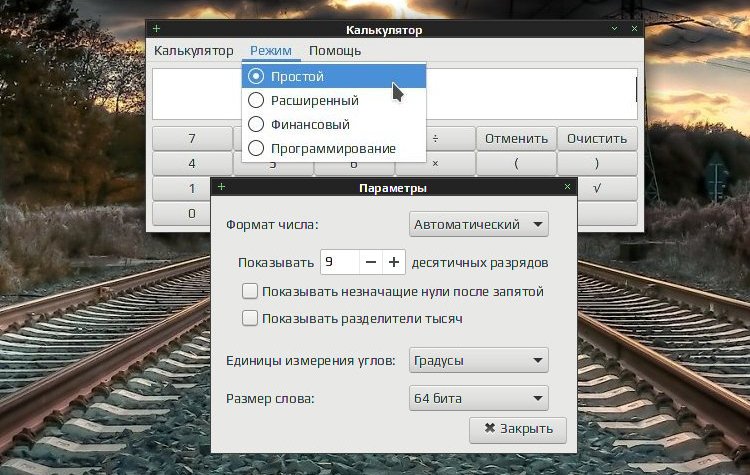
Task: Click the Отменить button
Action: tap(517, 139)
